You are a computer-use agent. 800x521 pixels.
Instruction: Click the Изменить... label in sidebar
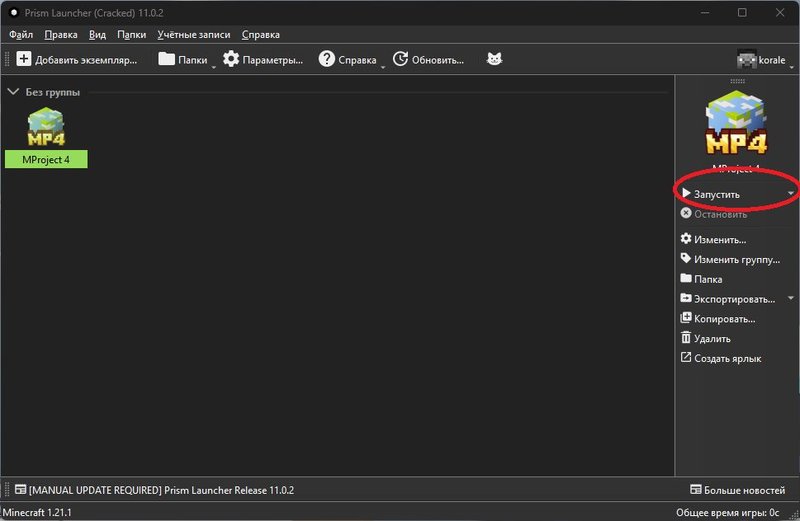click(x=720, y=239)
